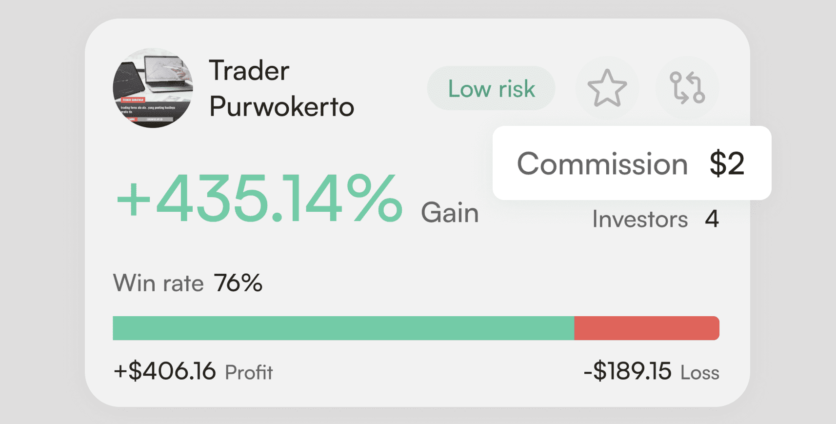836x424 pixels.
Task: Click the Win rate label
Action: click(158, 284)
